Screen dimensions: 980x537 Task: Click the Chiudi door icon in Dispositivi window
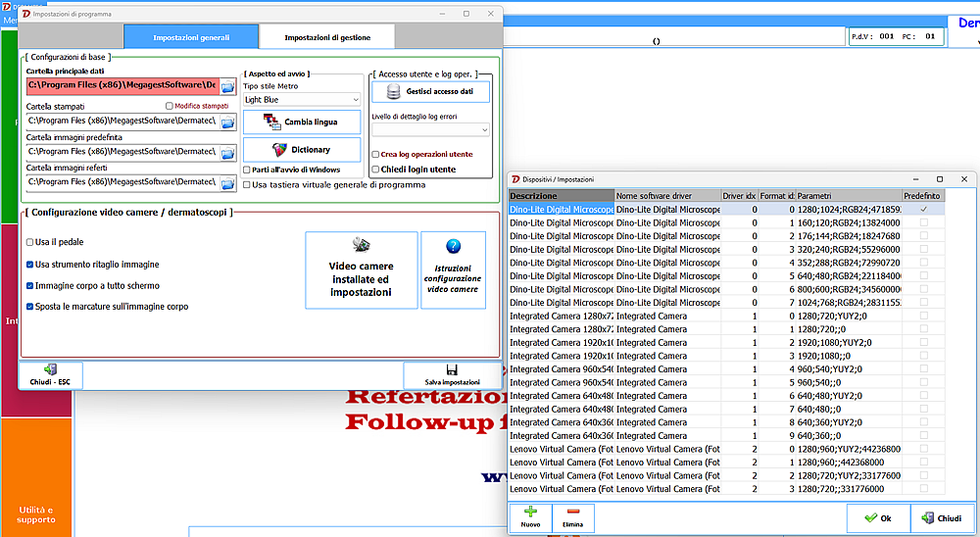click(927, 517)
